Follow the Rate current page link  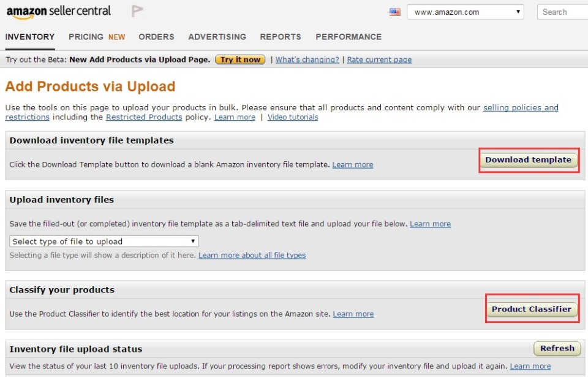click(x=379, y=59)
